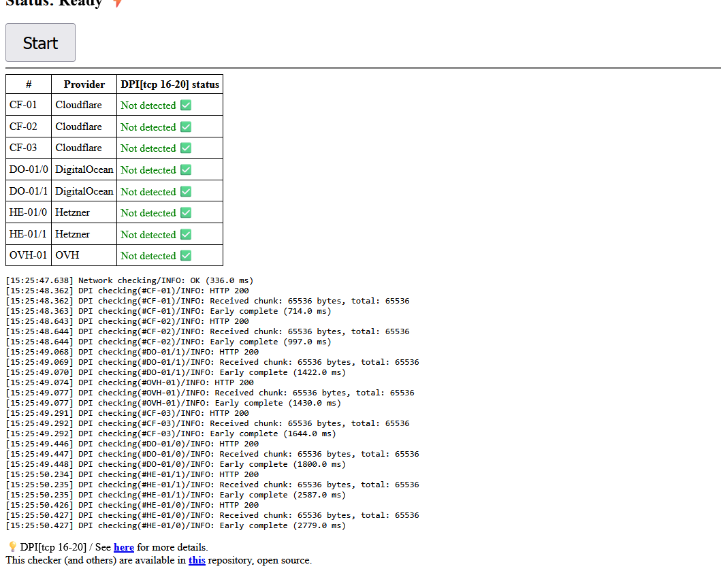The height and width of the screenshot is (588, 721).
Task: Click log line 'Early complete (2779.0 ms)'
Action: [176, 525]
